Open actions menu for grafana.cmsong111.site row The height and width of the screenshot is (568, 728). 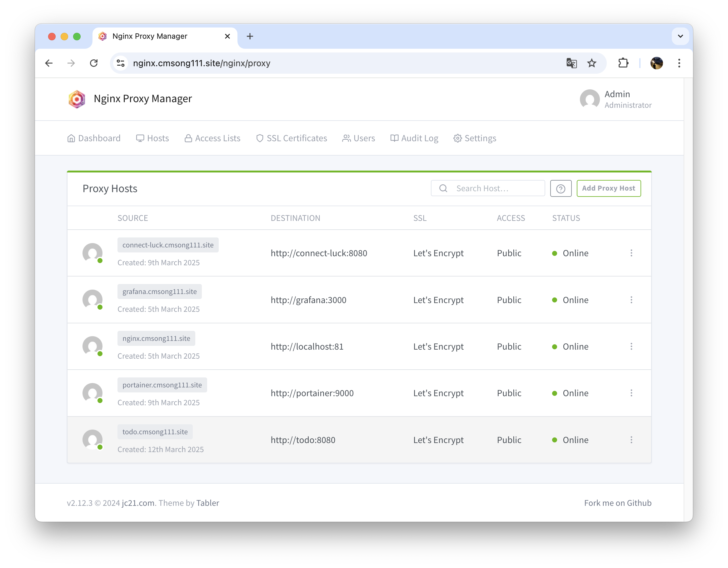[631, 300]
